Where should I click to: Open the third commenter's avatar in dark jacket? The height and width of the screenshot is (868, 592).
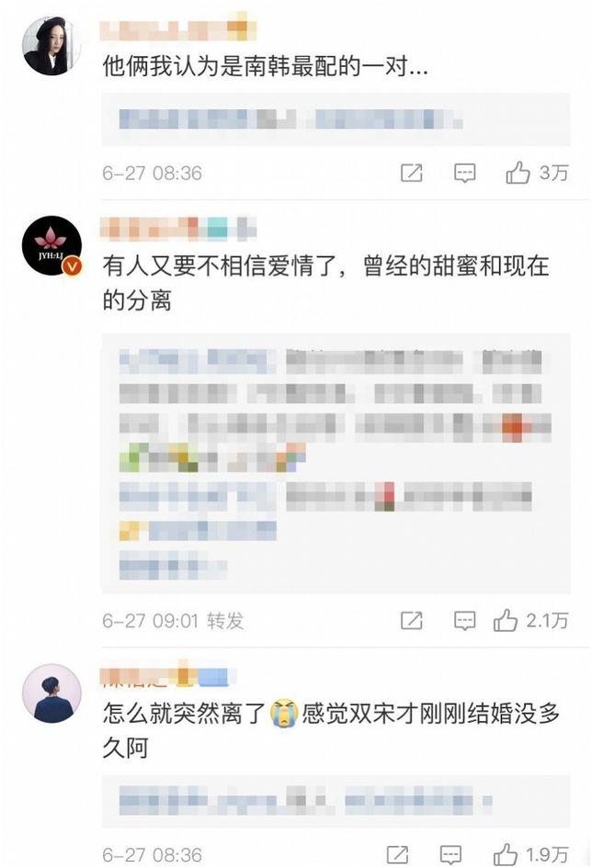(x=51, y=693)
